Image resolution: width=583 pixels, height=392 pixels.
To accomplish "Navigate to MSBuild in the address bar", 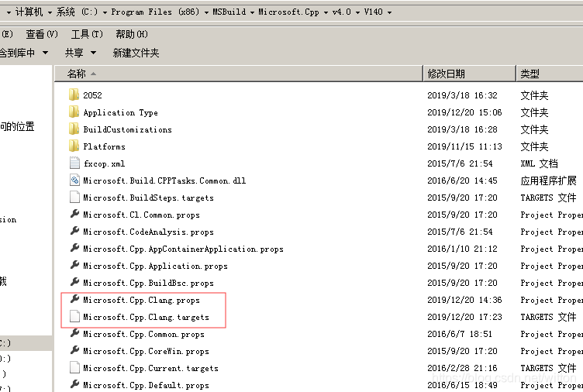I will tap(229, 12).
